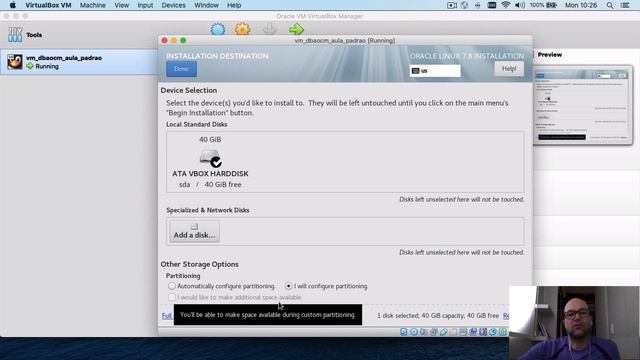Click the 'sda / 40 GiB free' text
This screenshot has height=360, width=640.
210,184
